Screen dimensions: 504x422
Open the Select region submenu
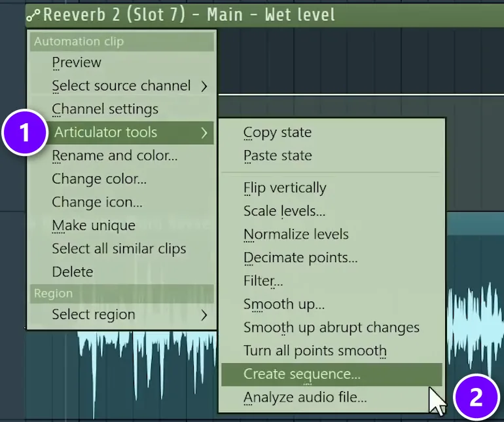(122, 315)
